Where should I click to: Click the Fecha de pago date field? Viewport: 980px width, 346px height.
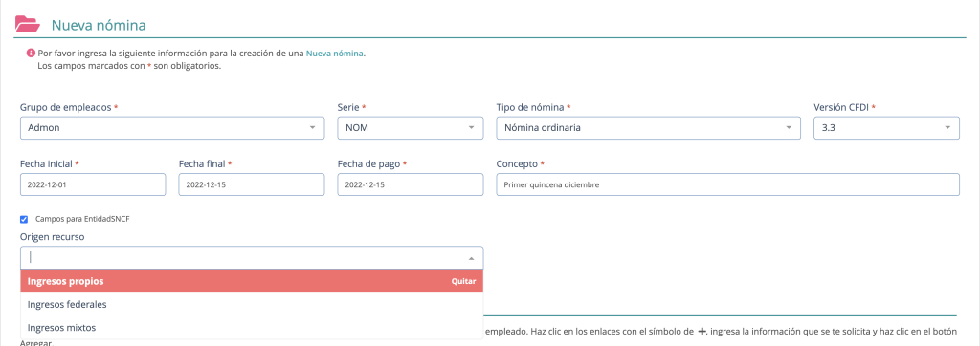(410, 184)
